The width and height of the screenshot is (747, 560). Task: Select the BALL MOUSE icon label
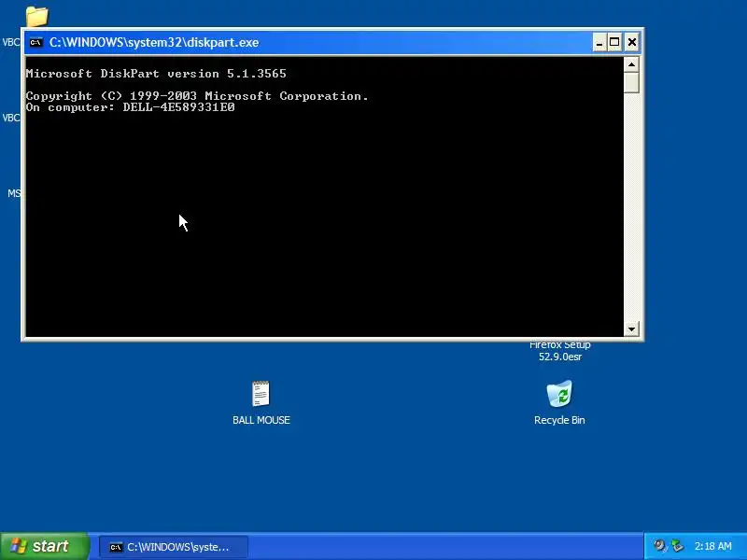(261, 420)
